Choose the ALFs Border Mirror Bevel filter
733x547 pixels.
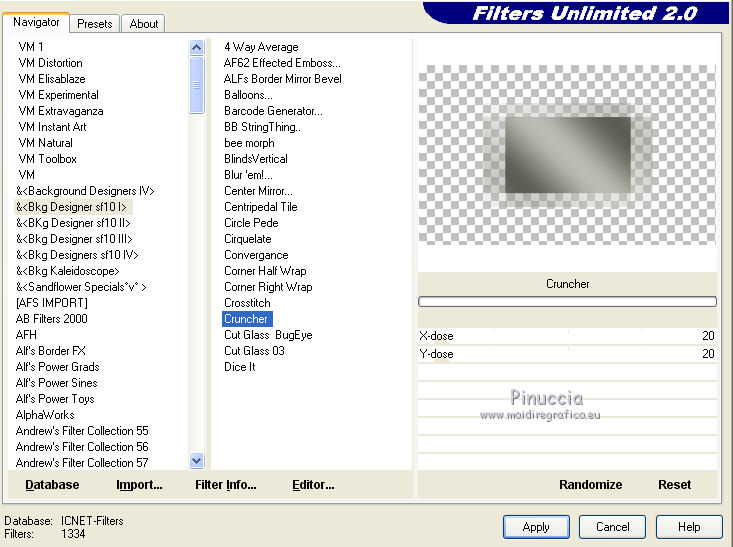(282, 79)
